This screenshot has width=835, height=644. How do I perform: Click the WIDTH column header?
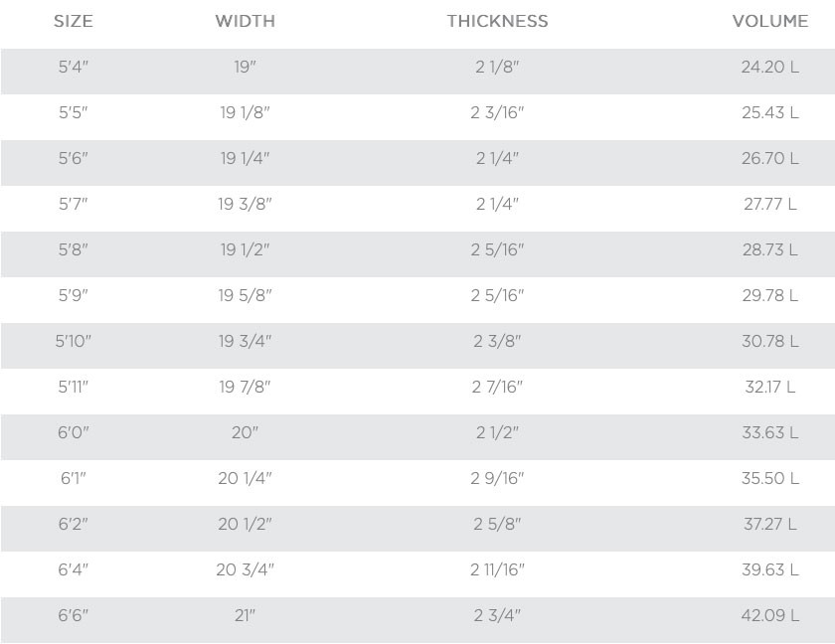click(x=245, y=21)
